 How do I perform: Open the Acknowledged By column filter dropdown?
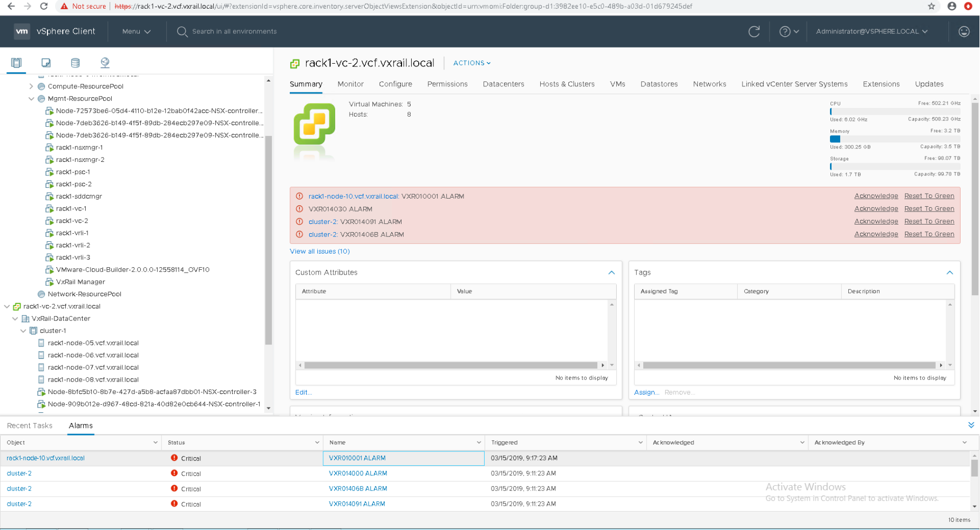pyautogui.click(x=964, y=443)
